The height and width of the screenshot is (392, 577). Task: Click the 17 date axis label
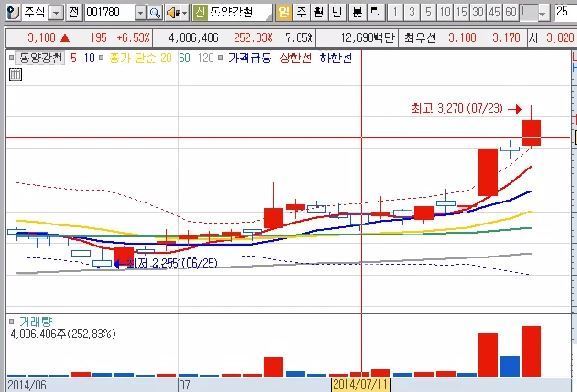pos(185,385)
